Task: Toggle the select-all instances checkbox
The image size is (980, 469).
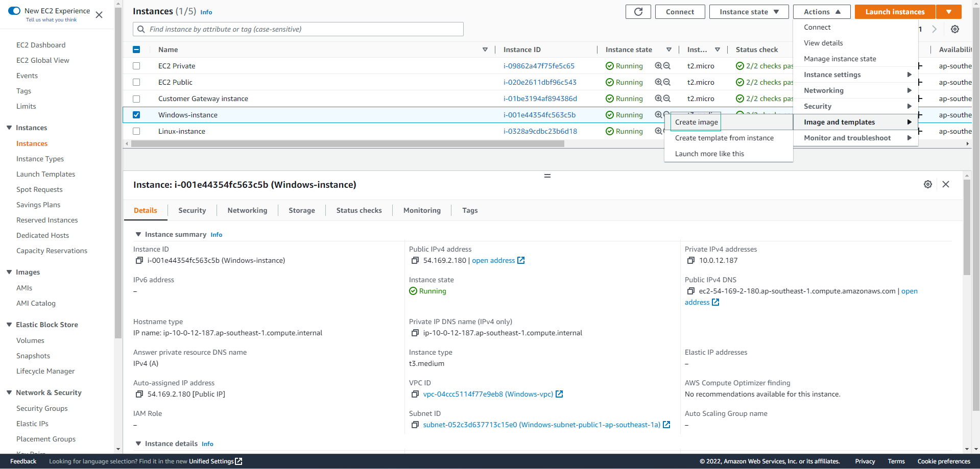Action: coord(136,50)
